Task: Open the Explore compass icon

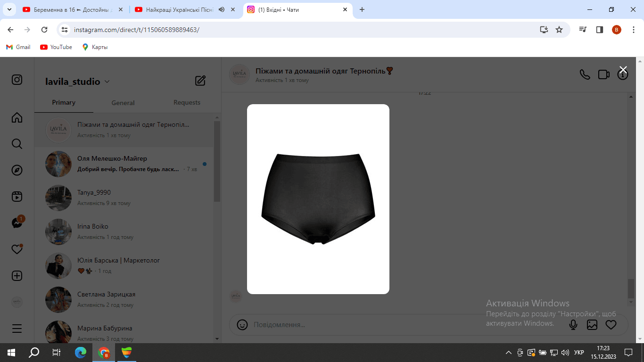Action: pos(17,170)
